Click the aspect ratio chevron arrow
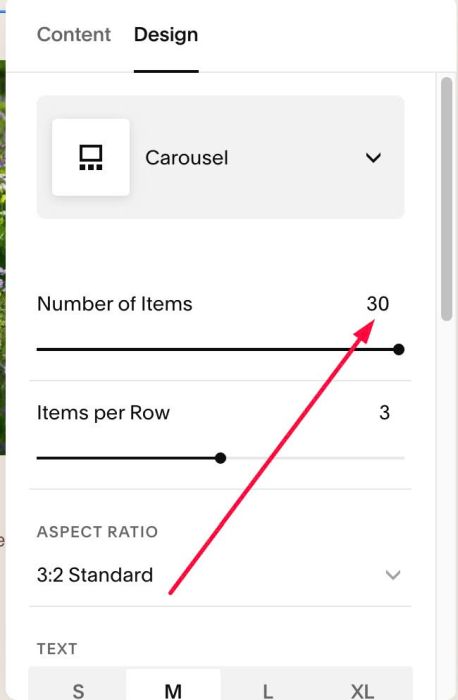This screenshot has width=458, height=700. tap(393, 575)
